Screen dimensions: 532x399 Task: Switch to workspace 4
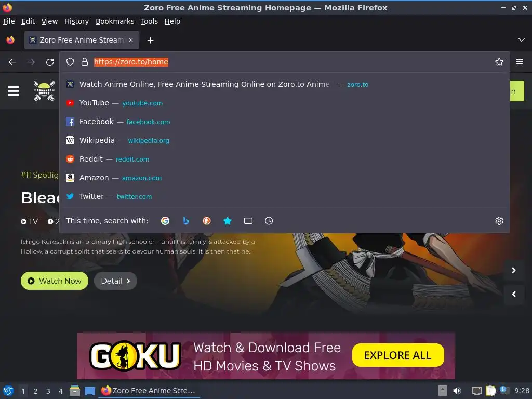[61, 391]
